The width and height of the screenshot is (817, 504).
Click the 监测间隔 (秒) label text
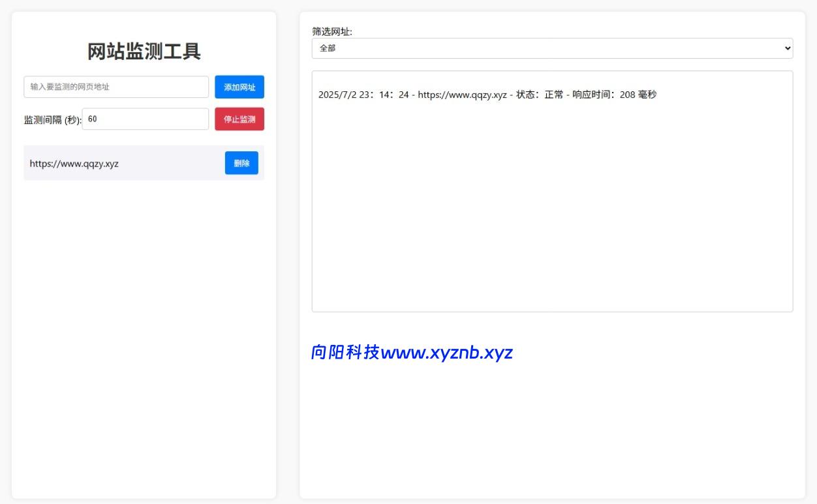coord(51,120)
